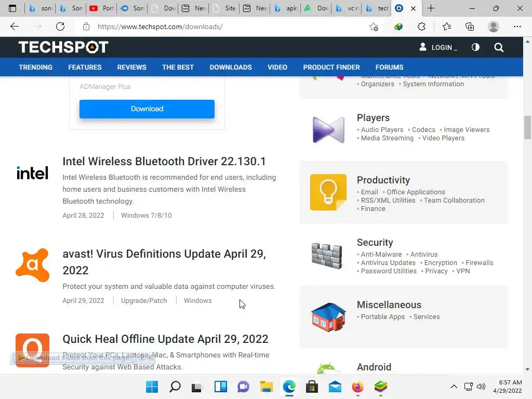Image resolution: width=532 pixels, height=399 pixels.
Task: Open RSS/XML Utilities subcategory
Action: (388, 201)
